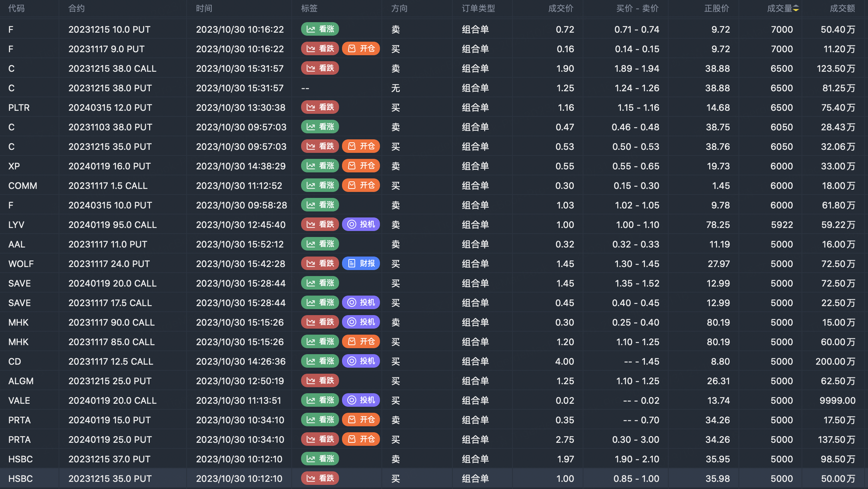Select the XP ticker cell
Screen dimensions: 868x489
14,166
